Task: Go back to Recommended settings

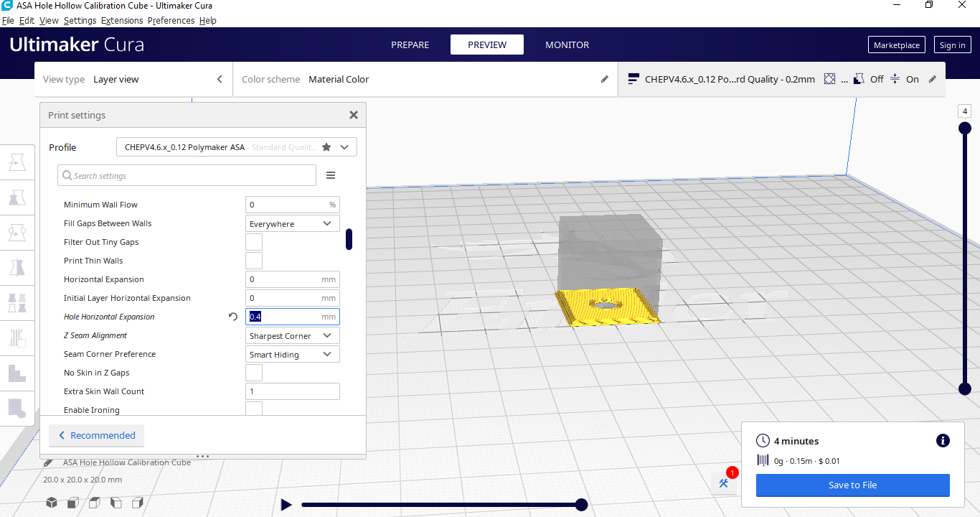Action: [96, 435]
